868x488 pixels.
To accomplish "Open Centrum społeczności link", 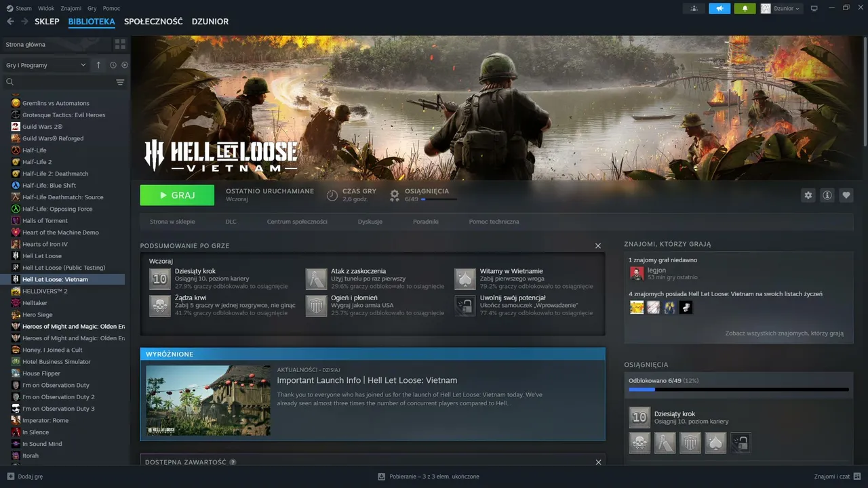I will tap(297, 222).
